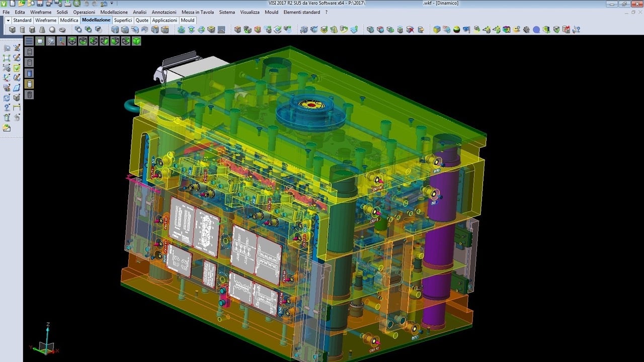Click the box solid primitive icon
644x362 pixels.
pos(12,30)
